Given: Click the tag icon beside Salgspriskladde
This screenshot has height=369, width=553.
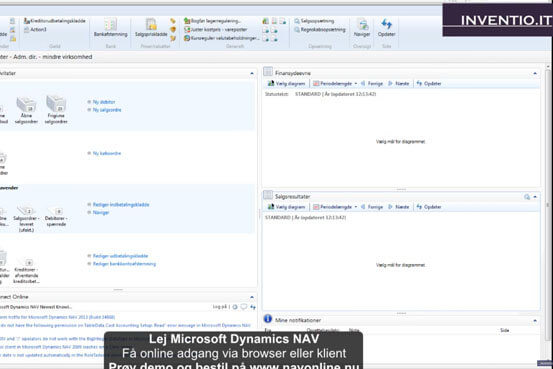Looking at the screenshot, I should [173, 21].
